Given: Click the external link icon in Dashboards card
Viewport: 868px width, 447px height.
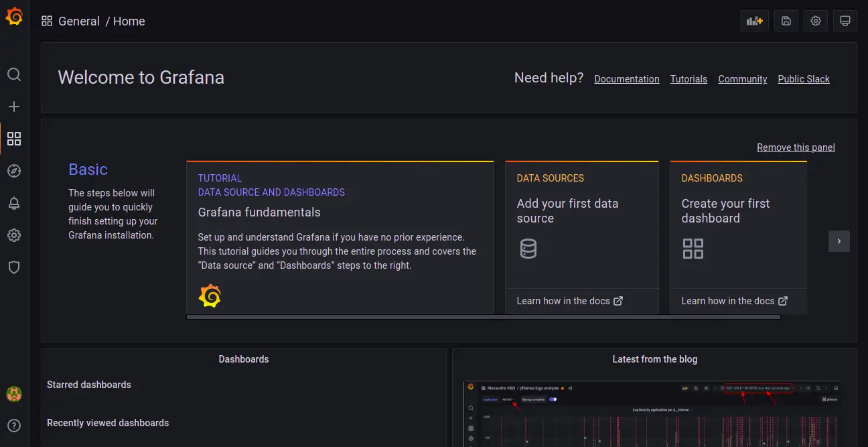Looking at the screenshot, I should tap(783, 301).
